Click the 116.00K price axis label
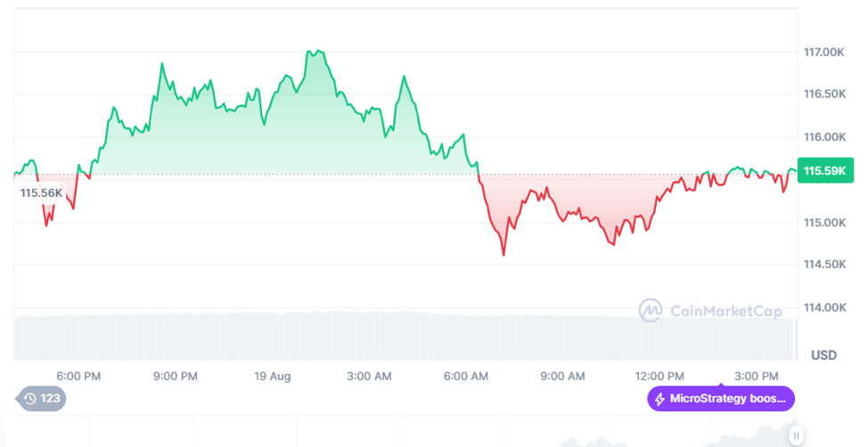 tap(823, 137)
